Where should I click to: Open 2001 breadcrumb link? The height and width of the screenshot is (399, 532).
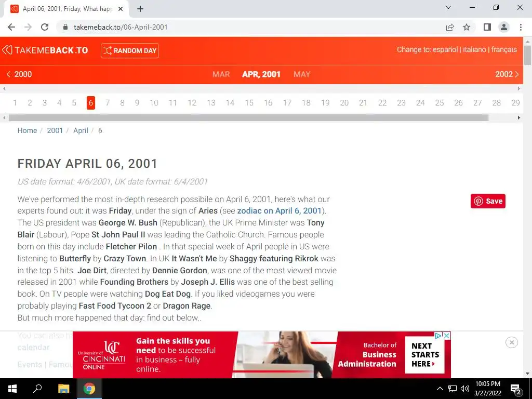tap(55, 130)
